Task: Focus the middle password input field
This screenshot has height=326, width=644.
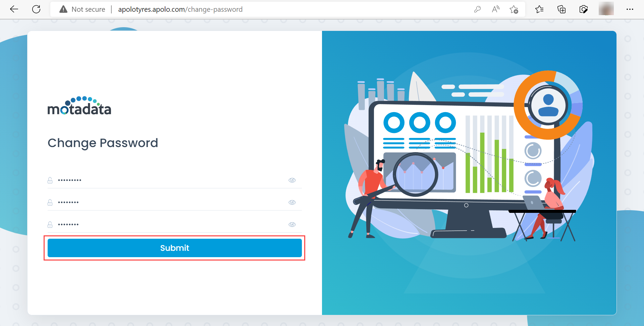Action: (168, 202)
